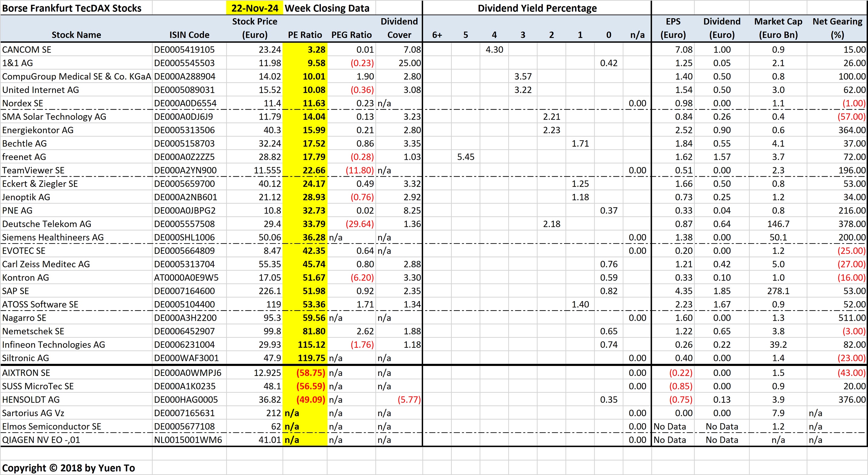The height and width of the screenshot is (475, 868).
Task: Select the '6+' dividend yield column header
Action: click(437, 35)
